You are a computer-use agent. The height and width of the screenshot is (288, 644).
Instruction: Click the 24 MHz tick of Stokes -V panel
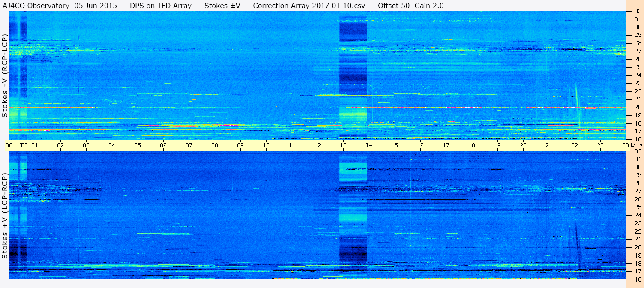[638, 75]
